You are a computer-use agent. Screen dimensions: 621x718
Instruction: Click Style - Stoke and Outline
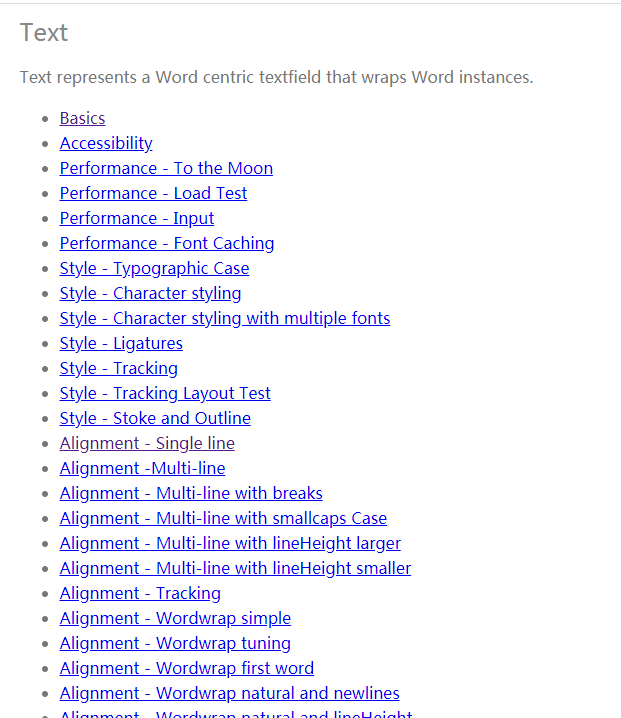tap(155, 419)
